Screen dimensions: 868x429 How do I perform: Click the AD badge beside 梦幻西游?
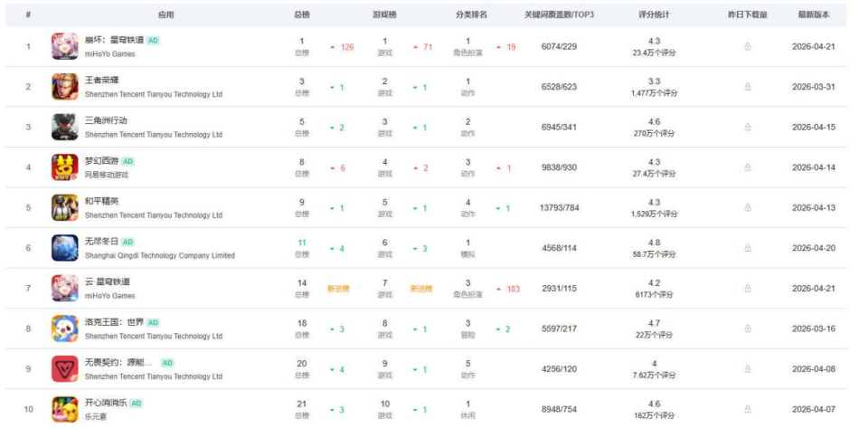pos(127,161)
